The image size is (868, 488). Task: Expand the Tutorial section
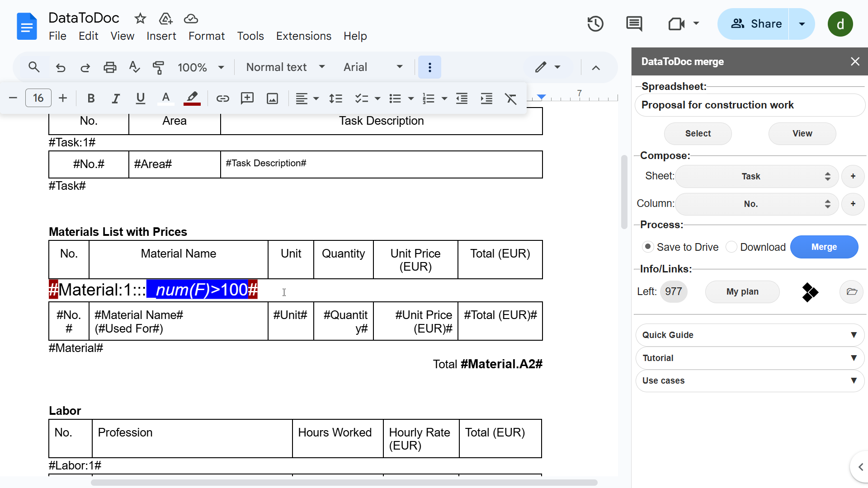(750, 358)
